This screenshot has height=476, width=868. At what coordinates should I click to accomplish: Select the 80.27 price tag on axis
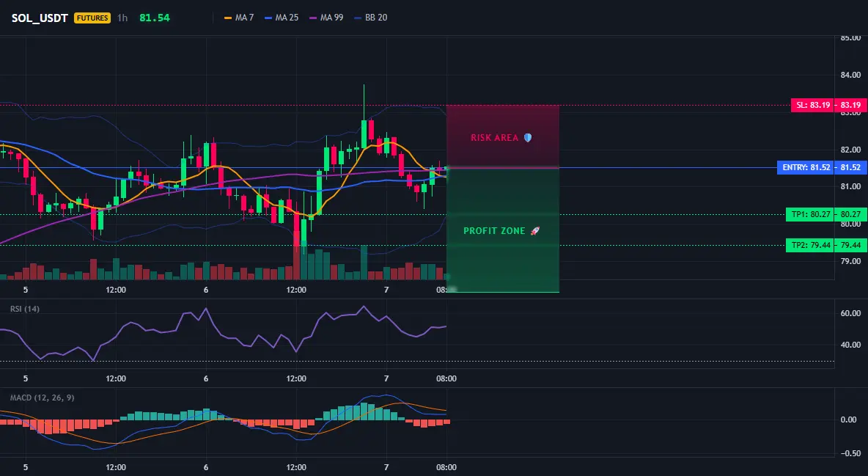851,214
